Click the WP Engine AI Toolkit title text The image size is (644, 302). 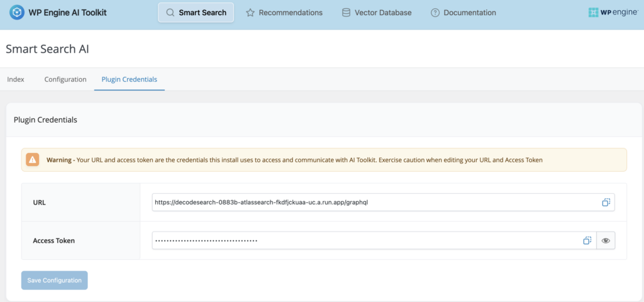click(67, 13)
